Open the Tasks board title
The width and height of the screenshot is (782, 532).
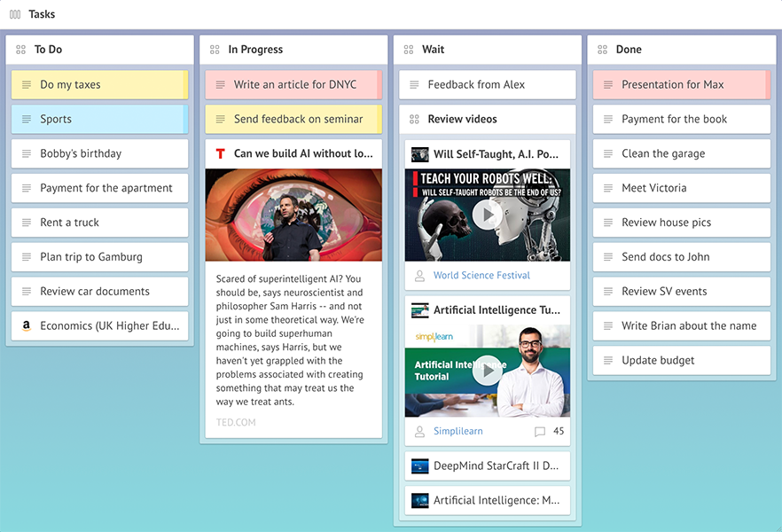pos(42,14)
